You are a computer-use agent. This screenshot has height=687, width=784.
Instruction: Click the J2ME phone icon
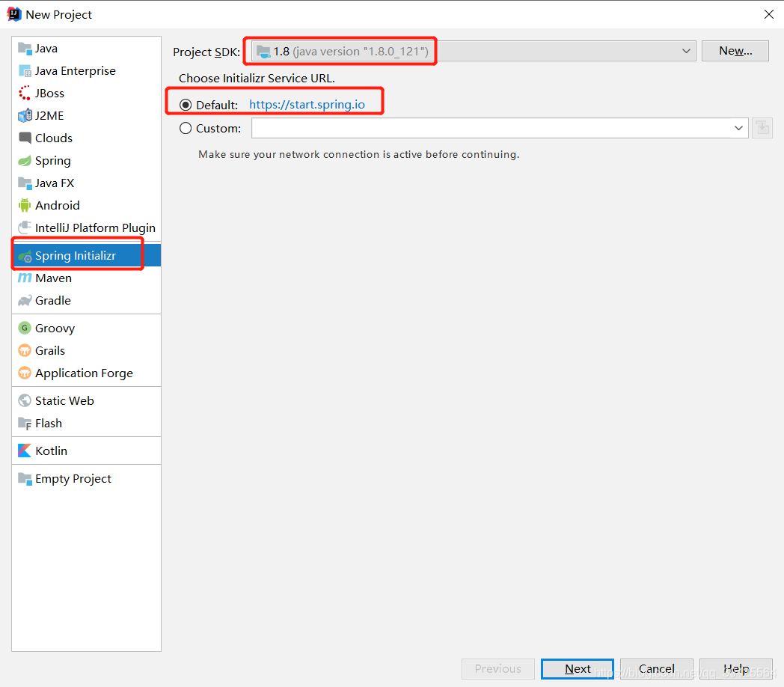pyautogui.click(x=25, y=115)
